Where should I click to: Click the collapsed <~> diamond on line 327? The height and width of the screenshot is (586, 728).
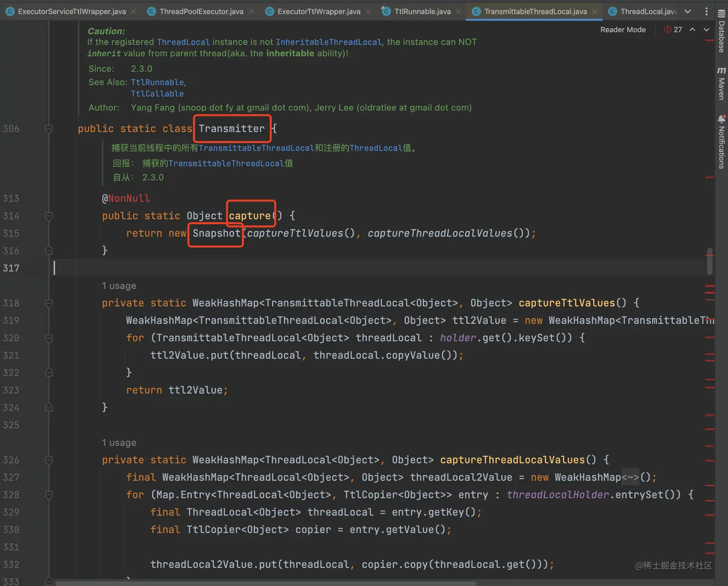[x=630, y=477]
